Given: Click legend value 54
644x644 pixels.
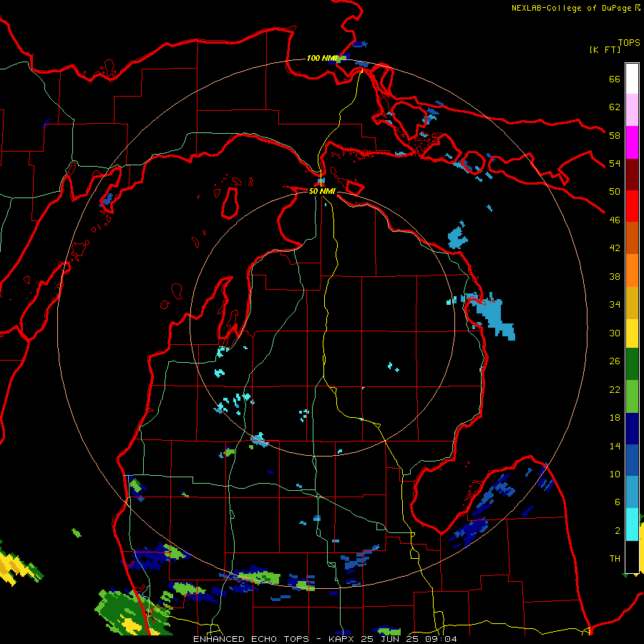Looking at the screenshot, I should tap(615, 163).
